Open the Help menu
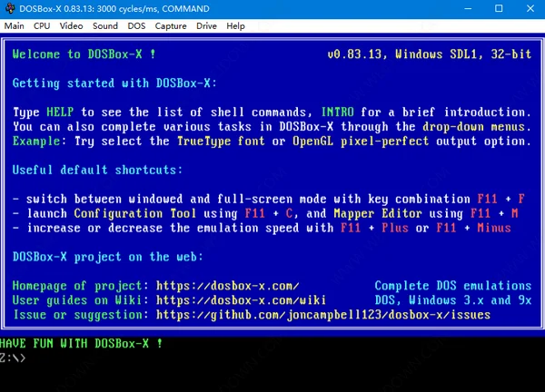The width and height of the screenshot is (545, 392). pyautogui.click(x=235, y=26)
